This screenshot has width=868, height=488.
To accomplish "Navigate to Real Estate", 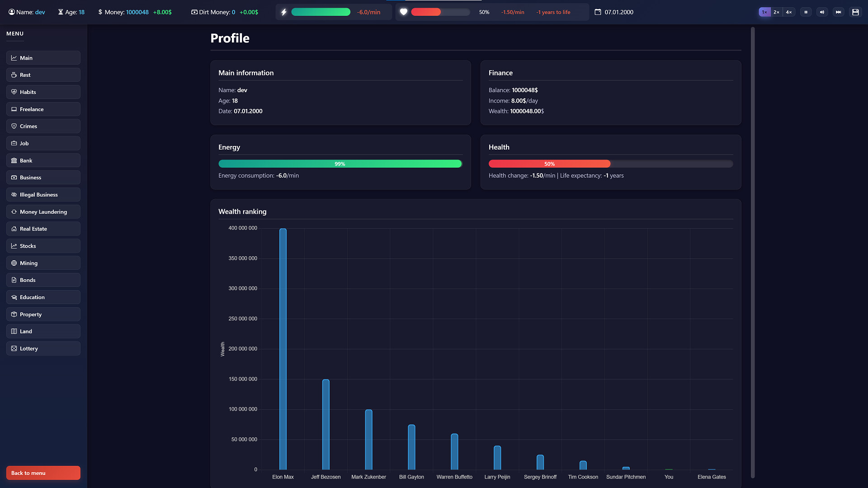I will pos(43,229).
